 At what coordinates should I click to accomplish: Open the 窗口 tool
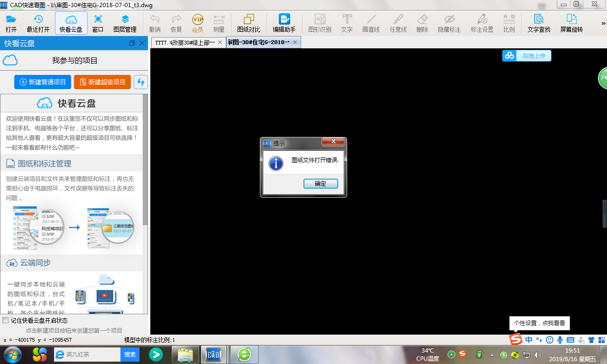click(98, 23)
